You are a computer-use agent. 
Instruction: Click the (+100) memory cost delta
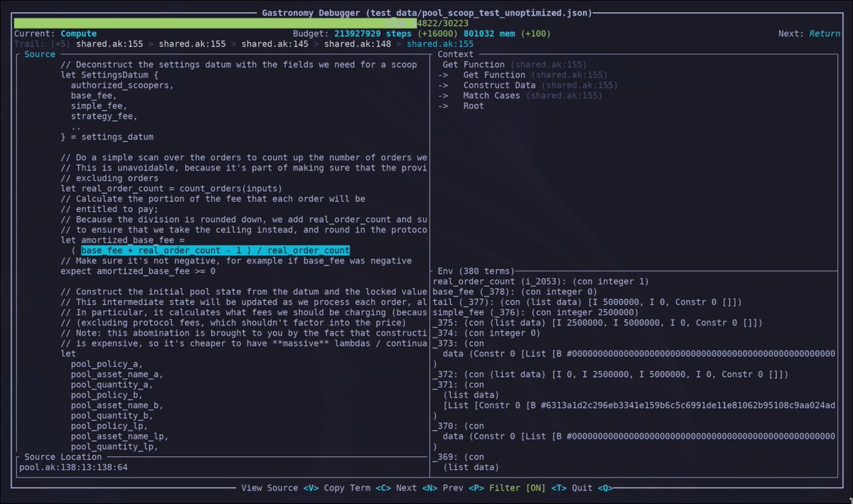coord(536,33)
